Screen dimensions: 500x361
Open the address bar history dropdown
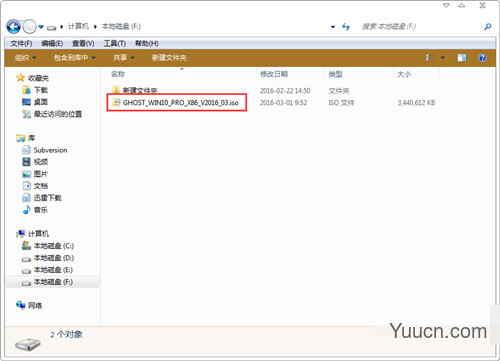coord(333,27)
